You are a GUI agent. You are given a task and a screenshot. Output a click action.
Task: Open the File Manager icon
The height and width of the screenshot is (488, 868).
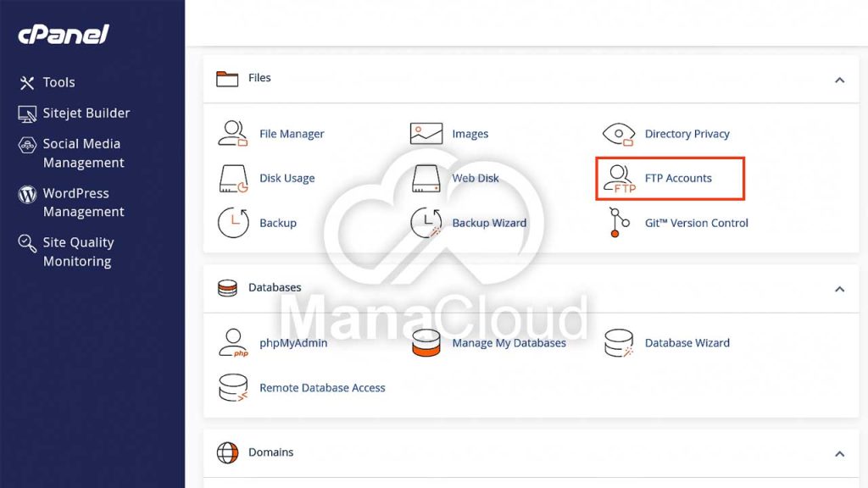[233, 133]
